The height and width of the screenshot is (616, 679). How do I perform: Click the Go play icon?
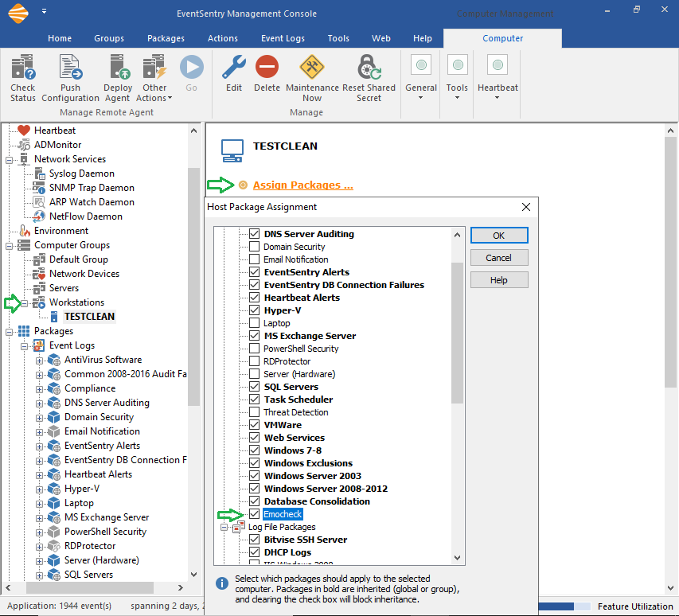coord(191,67)
